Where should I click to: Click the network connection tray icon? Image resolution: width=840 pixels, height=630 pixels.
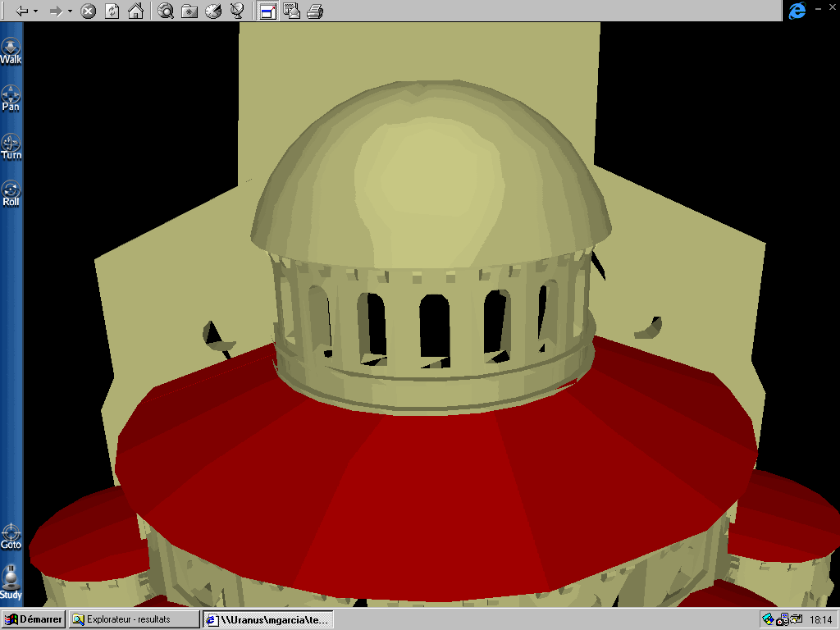click(796, 620)
